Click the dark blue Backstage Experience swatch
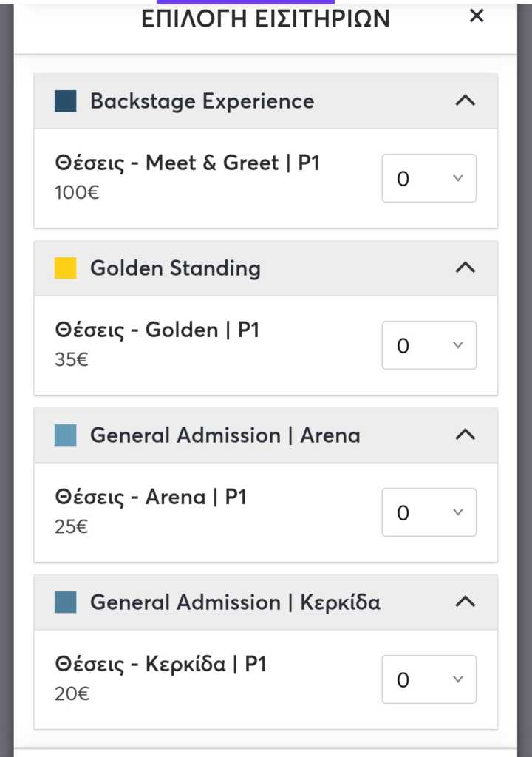The height and width of the screenshot is (757, 532). [66, 101]
